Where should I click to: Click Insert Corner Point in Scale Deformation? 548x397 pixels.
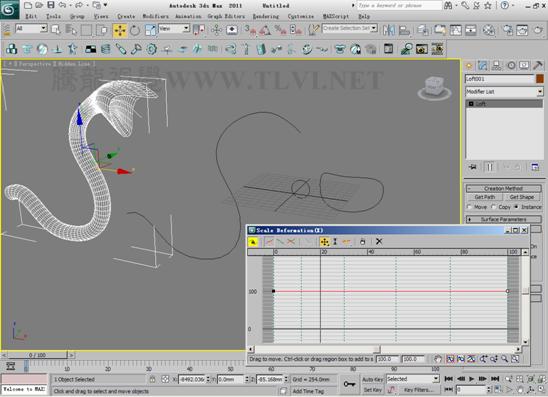346,241
